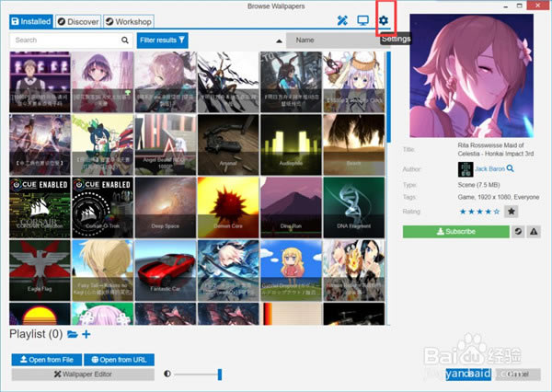The width and height of the screenshot is (552, 392).
Task: Select the Gabriel Dropout wallpaper thumbnail
Action: pos(291,271)
